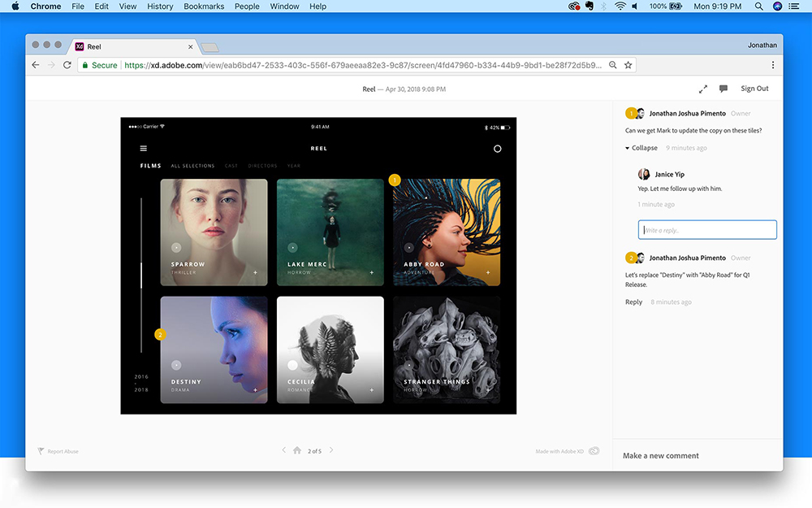Open the File menu in menu bar
The image size is (812, 508).
(x=78, y=7)
